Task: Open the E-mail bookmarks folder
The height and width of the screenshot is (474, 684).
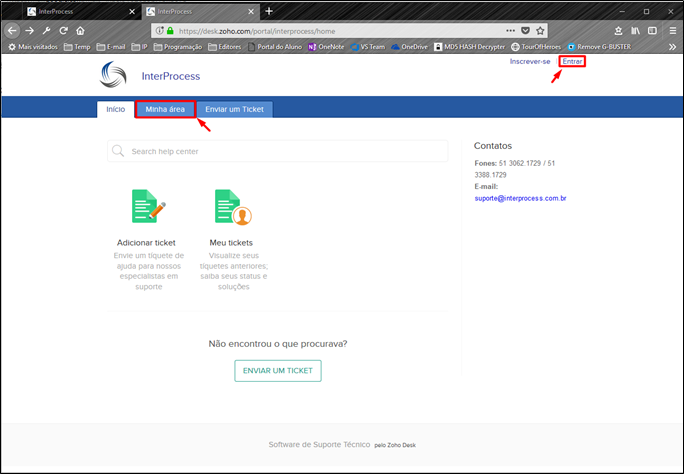Action: [x=111, y=47]
